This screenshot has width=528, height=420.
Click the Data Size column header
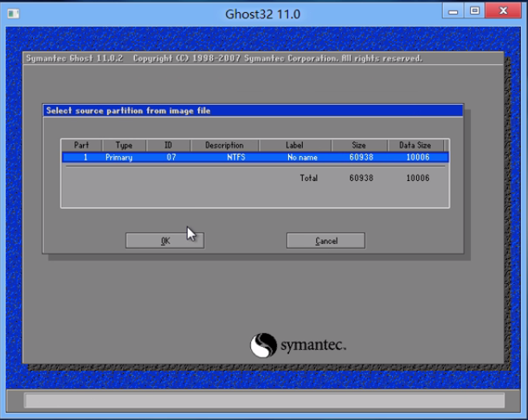[x=415, y=145]
